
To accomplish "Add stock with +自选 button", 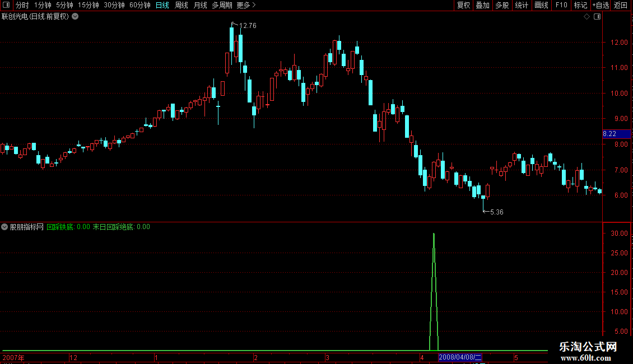I will point(601,5).
